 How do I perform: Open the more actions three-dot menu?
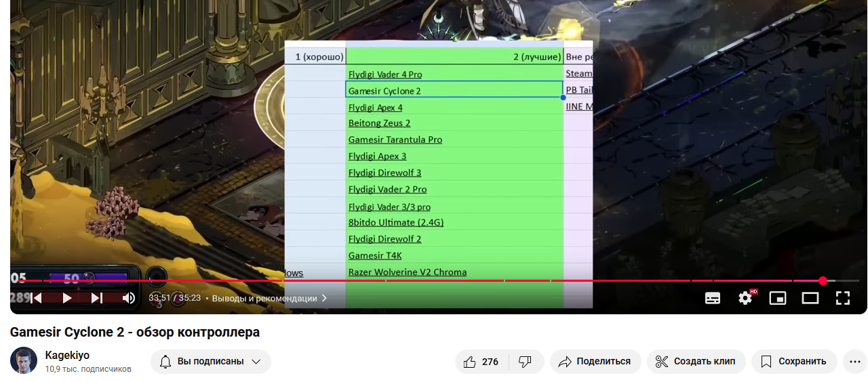coord(854,362)
